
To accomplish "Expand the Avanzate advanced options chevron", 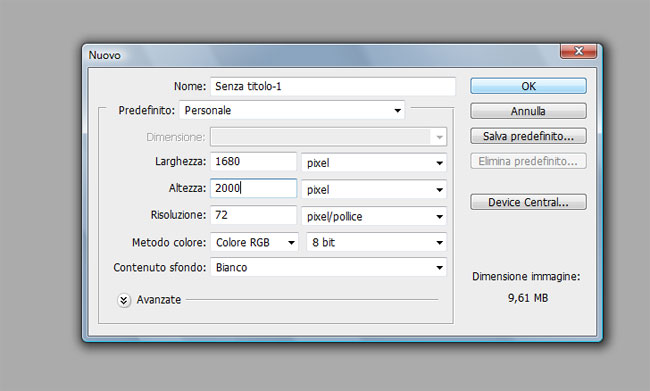I will (x=124, y=300).
